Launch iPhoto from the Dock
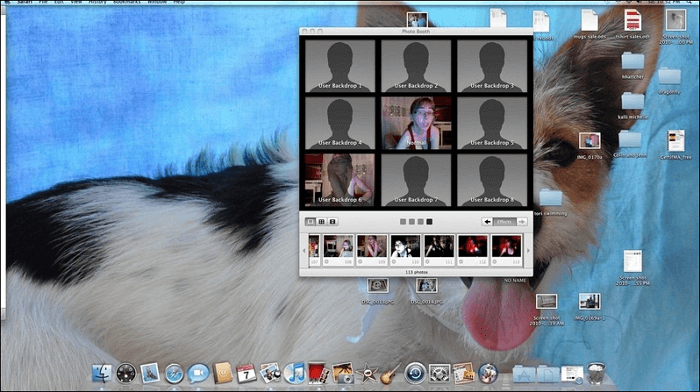Image resolution: width=700 pixels, height=392 pixels. [342, 373]
